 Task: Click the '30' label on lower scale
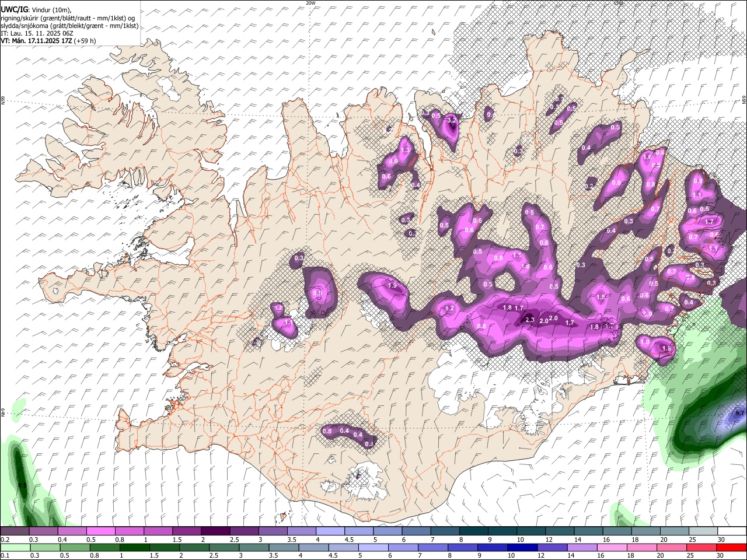point(721,555)
